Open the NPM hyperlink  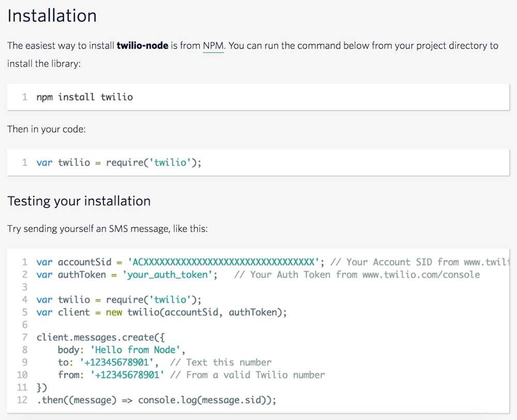213,45
